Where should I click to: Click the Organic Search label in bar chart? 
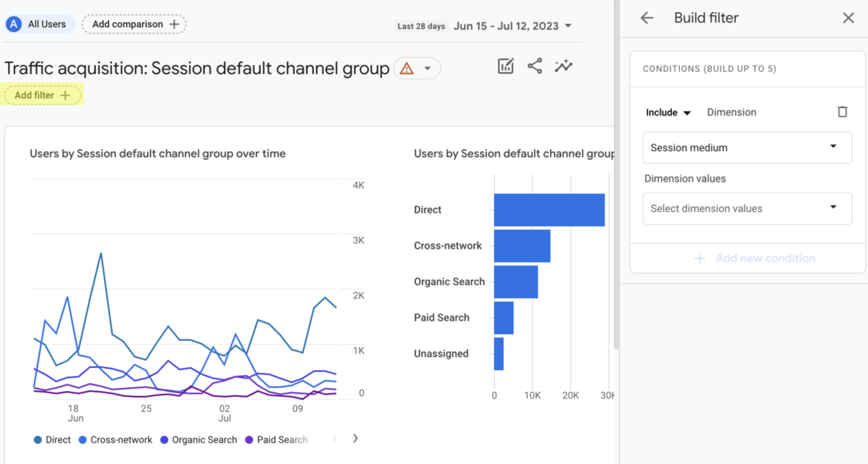coord(449,282)
